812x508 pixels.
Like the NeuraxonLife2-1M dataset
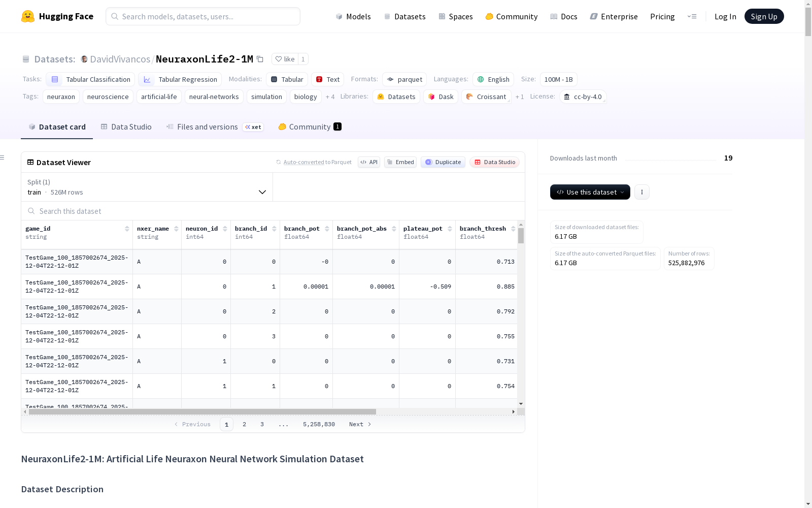[x=285, y=59]
